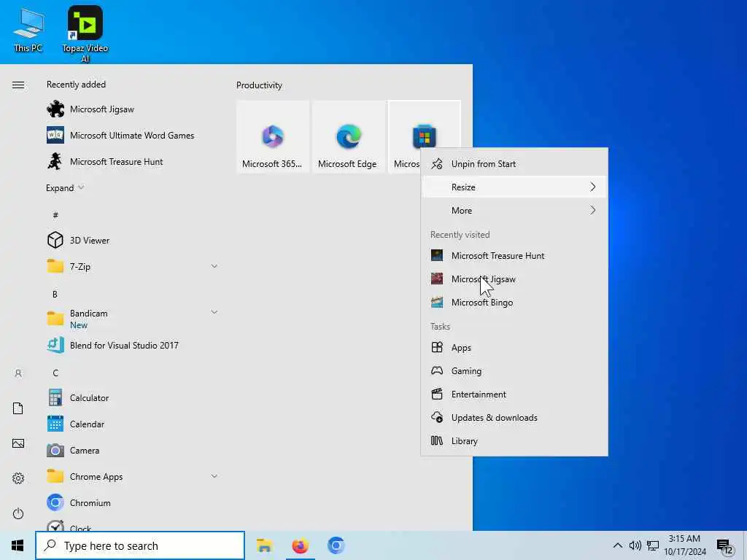Click the user account icon

tap(18, 373)
